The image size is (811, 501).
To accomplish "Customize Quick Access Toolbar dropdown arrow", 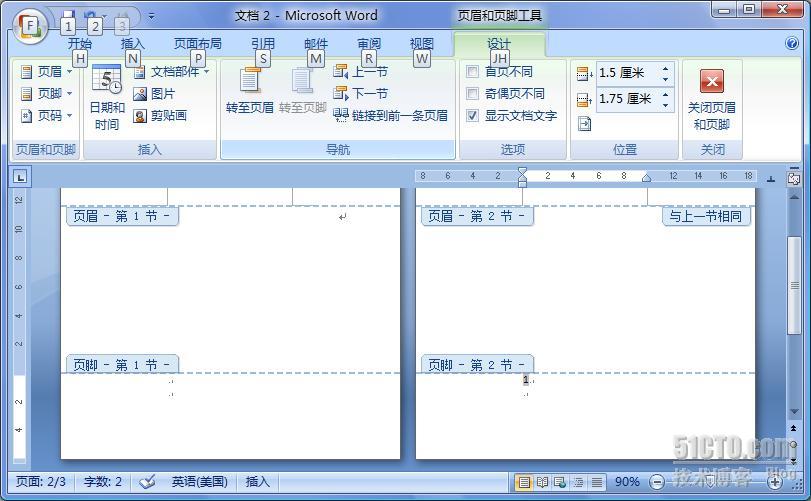I will pos(152,16).
